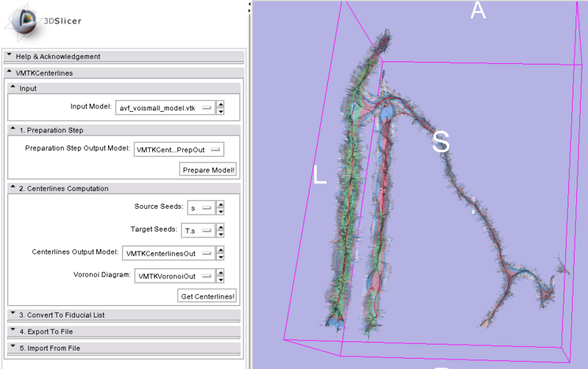
Task: Step up the Input Model selector arrow
Action: coord(220,105)
